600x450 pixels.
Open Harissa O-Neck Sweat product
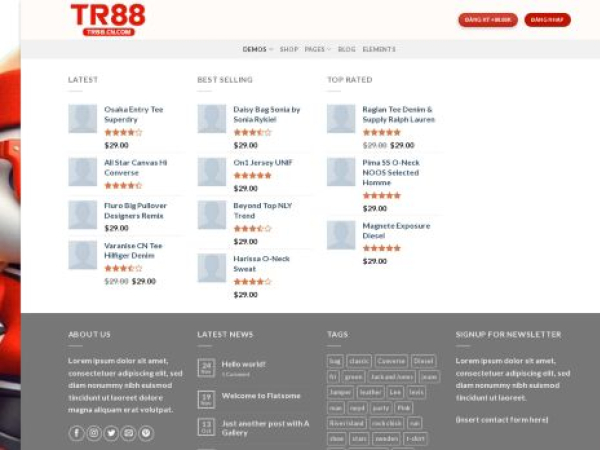coord(261,264)
